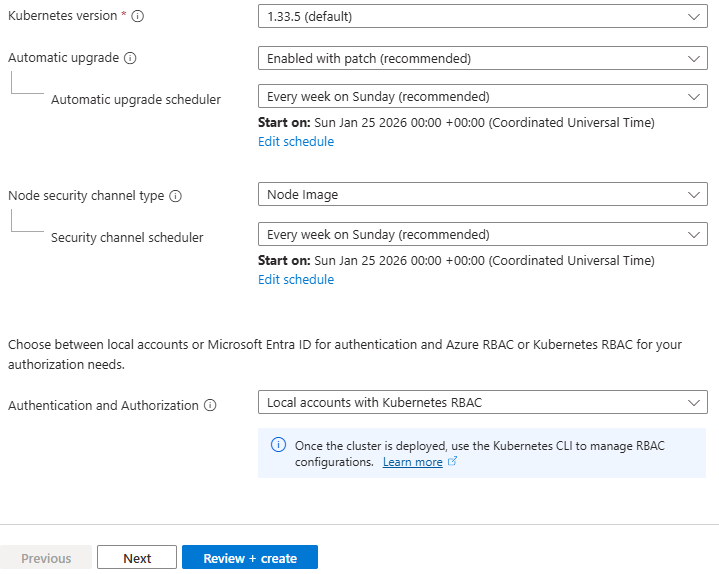Screen dimensions: 719x574
Task: Click the external link icon after Learn more
Action: [x=453, y=462]
